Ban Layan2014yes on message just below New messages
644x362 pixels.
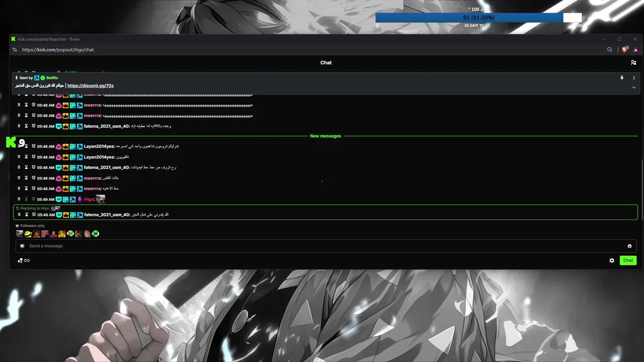pyautogui.click(x=33, y=146)
